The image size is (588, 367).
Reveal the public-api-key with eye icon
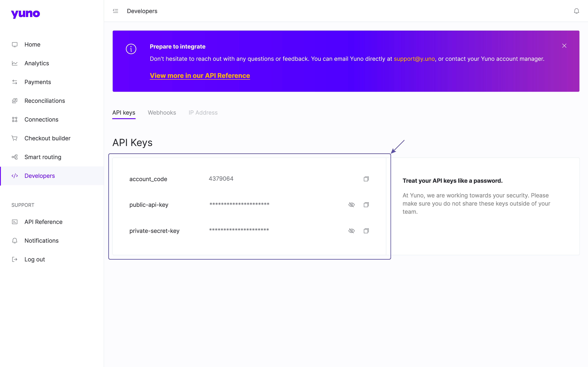[x=351, y=205]
